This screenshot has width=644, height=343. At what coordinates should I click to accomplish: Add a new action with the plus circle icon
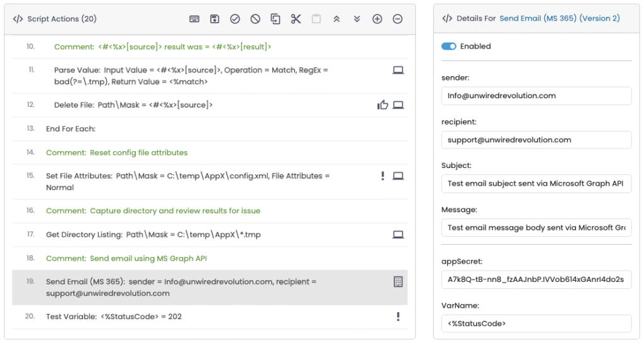pos(377,19)
